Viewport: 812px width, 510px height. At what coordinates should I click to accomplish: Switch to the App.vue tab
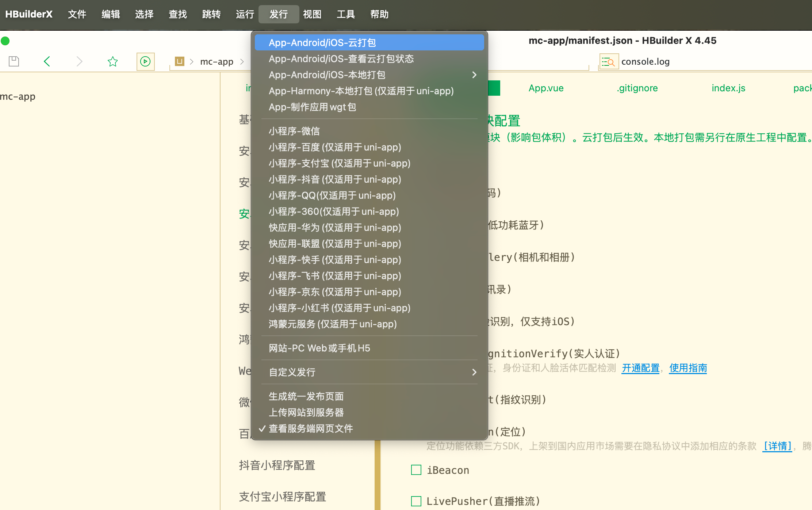click(546, 88)
